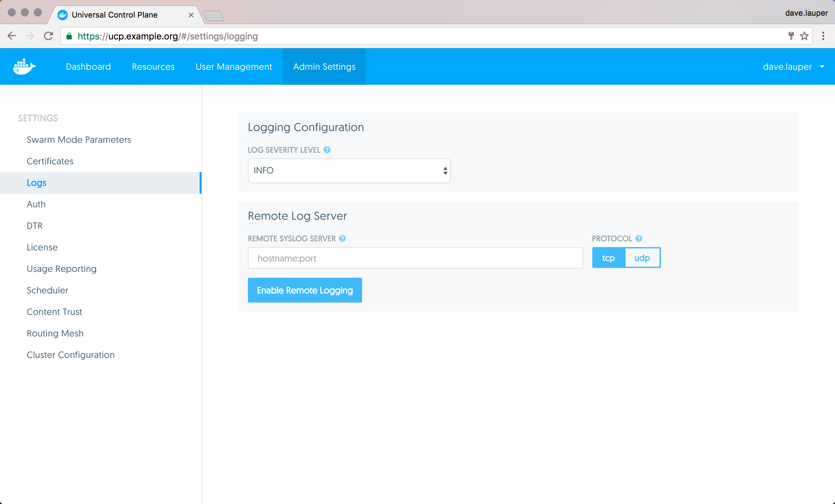Image resolution: width=835 pixels, height=504 pixels.
Task: Open Certificates settings in sidebar
Action: coord(50,161)
